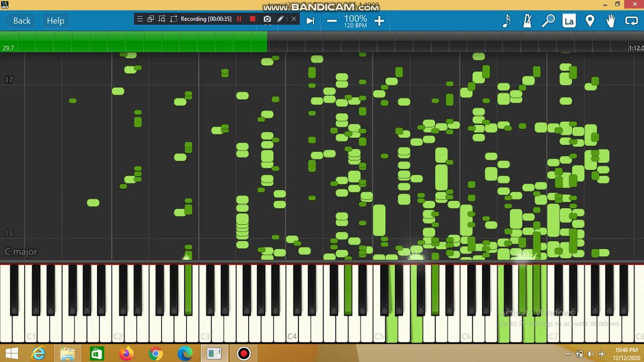The height and width of the screenshot is (362, 644).
Task: Click the 100% 120 BPM speed display
Action: 355,21
